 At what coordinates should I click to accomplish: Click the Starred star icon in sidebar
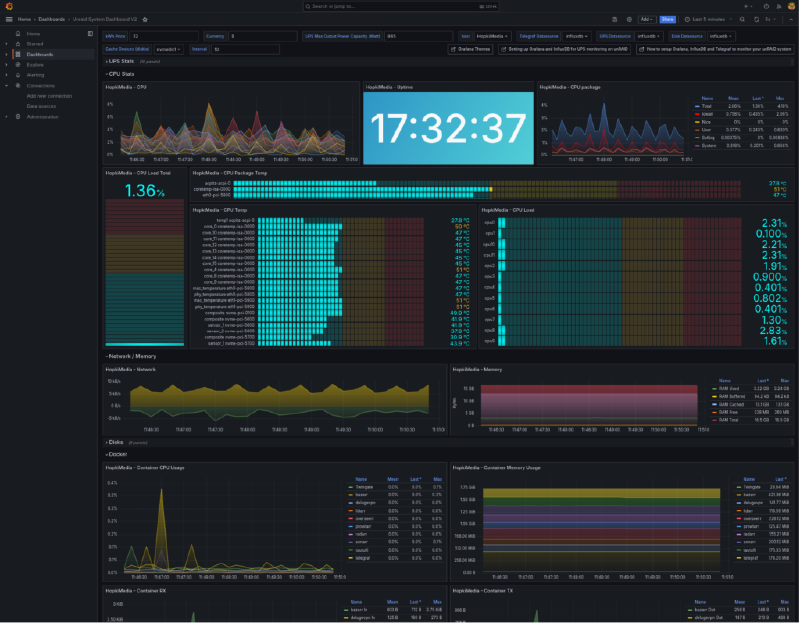(x=17, y=44)
